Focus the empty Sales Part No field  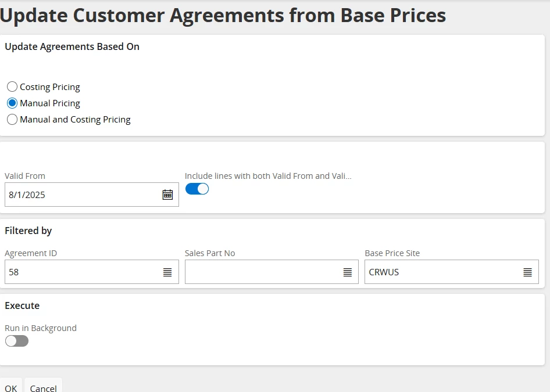pyautogui.click(x=262, y=272)
